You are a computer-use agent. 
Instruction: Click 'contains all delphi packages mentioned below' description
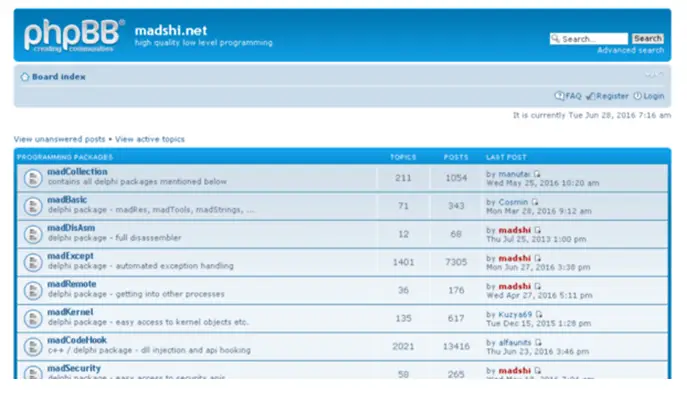(x=137, y=181)
